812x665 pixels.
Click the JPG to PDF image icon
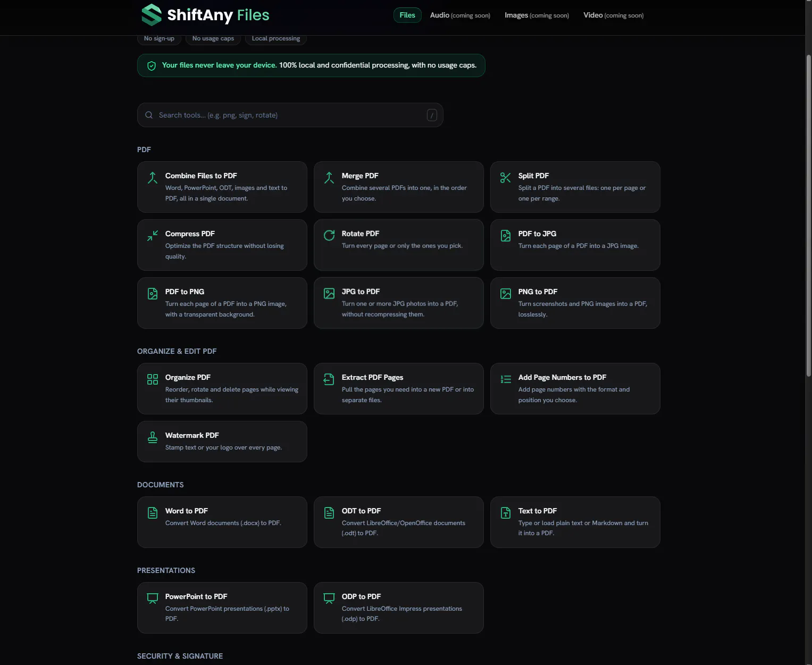pyautogui.click(x=329, y=294)
